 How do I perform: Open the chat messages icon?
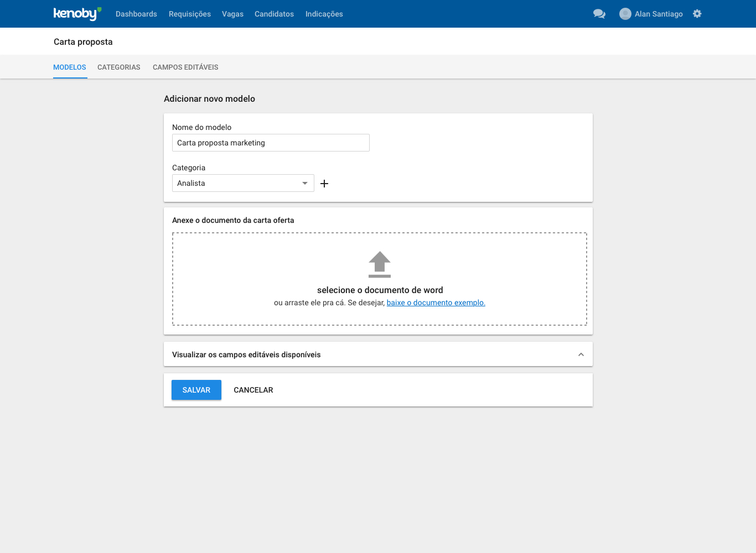(x=599, y=14)
